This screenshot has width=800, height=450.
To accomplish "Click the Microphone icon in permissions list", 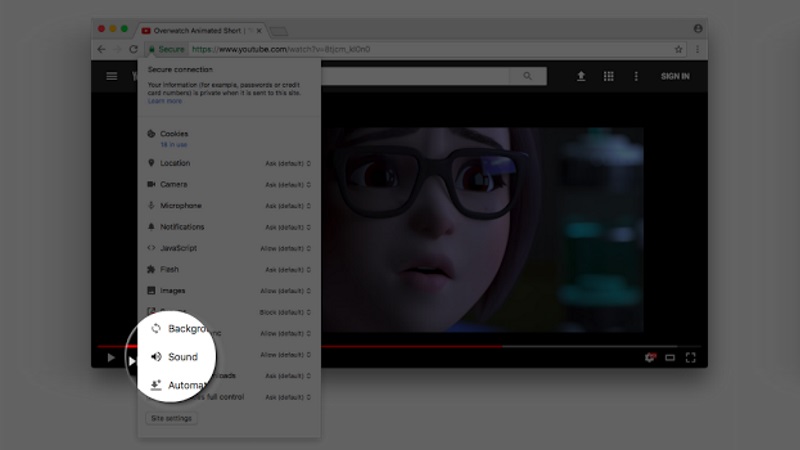I will (x=151, y=206).
